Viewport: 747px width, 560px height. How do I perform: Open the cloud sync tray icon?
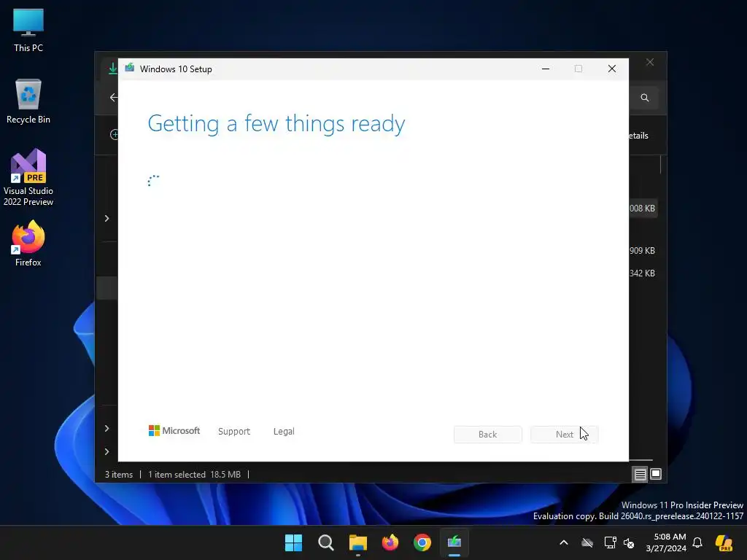pyautogui.click(x=587, y=542)
